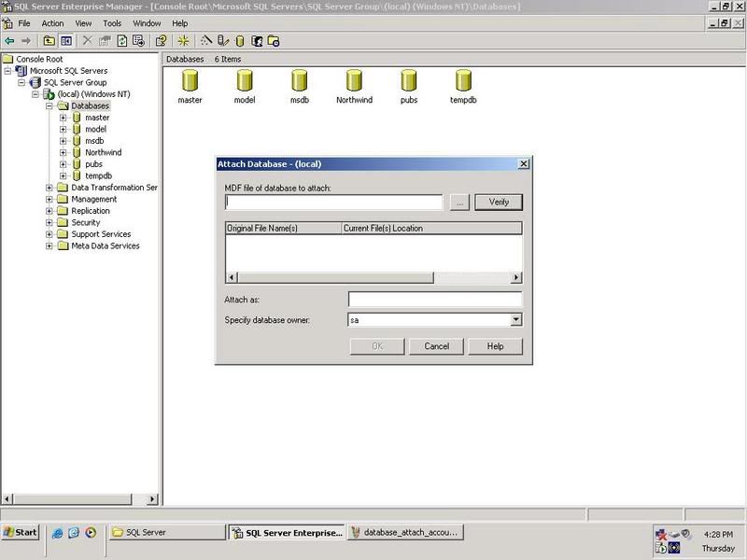This screenshot has height=560, width=747.
Task: Click the Register Server toolbar icon
Action: [223, 41]
